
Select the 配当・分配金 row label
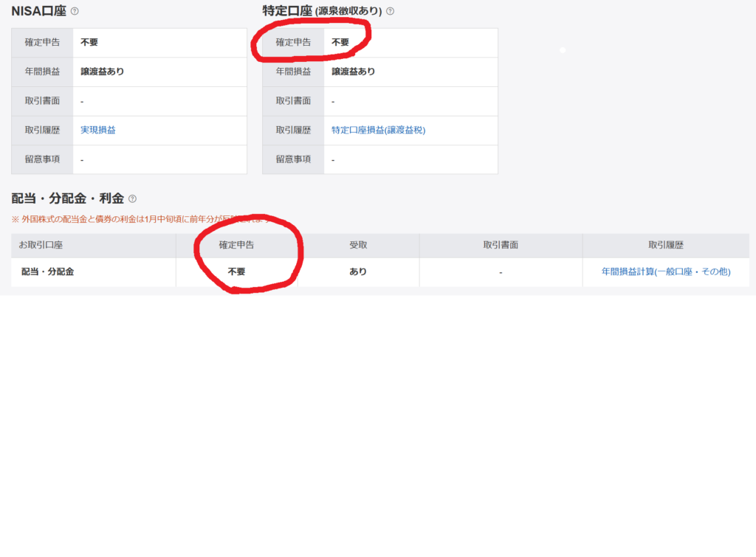pos(47,271)
